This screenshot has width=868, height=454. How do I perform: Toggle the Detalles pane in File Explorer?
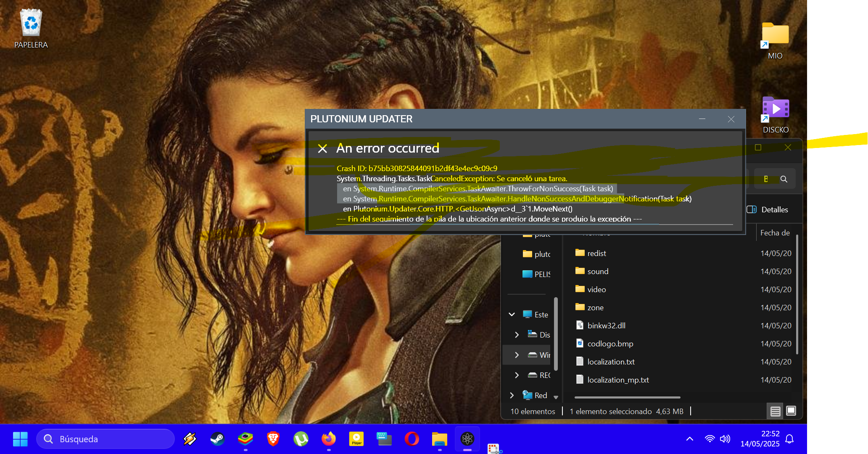tap(768, 209)
